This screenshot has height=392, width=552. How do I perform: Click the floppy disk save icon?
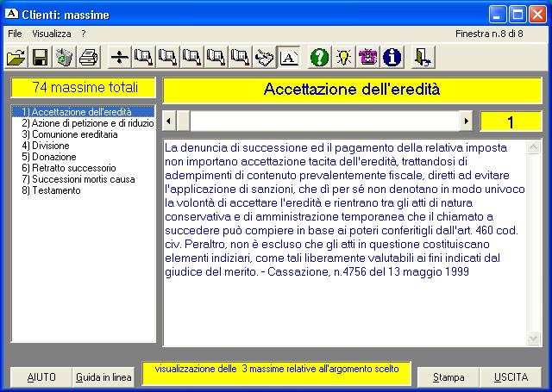click(x=40, y=58)
